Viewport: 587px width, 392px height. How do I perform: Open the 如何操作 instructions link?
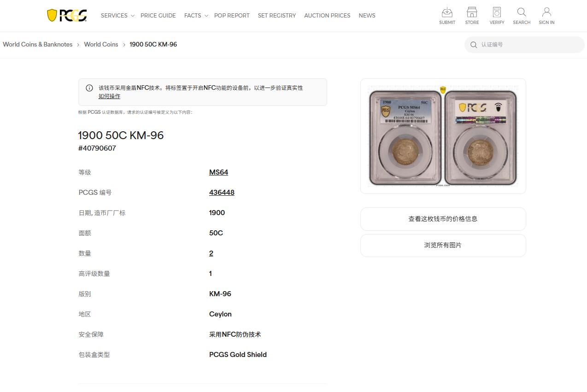(x=109, y=96)
